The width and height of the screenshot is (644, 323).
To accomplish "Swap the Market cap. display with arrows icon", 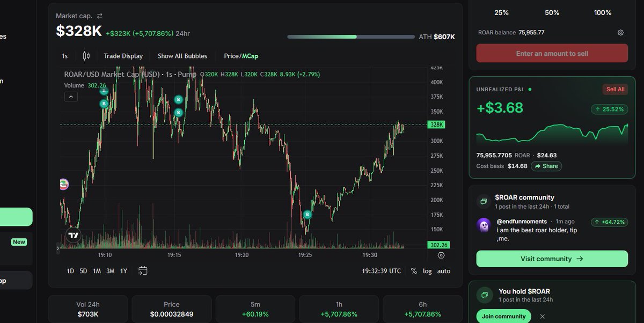I will point(100,16).
